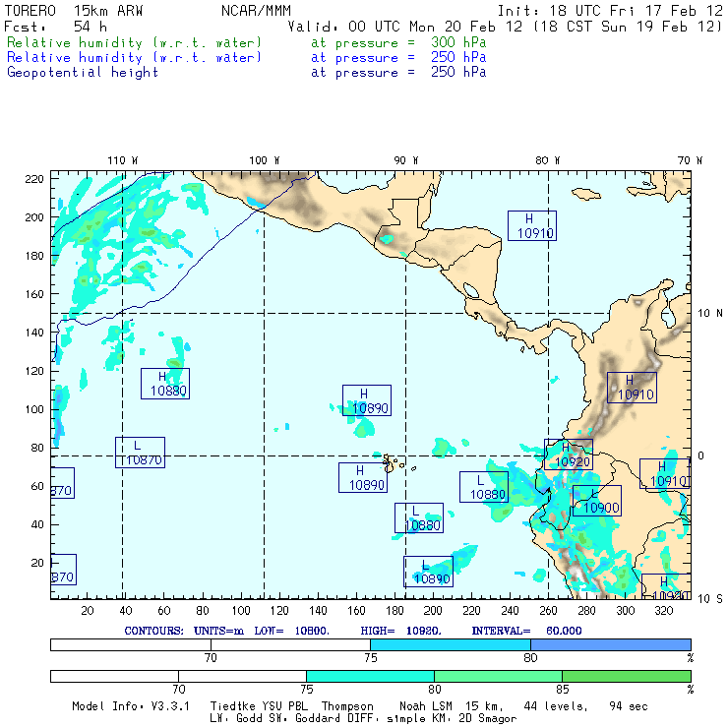Screen dimensions: 728x728
Task: Select the 'Init: 18 UTC Fri 17 Feb 12' text
Action: pos(610,11)
